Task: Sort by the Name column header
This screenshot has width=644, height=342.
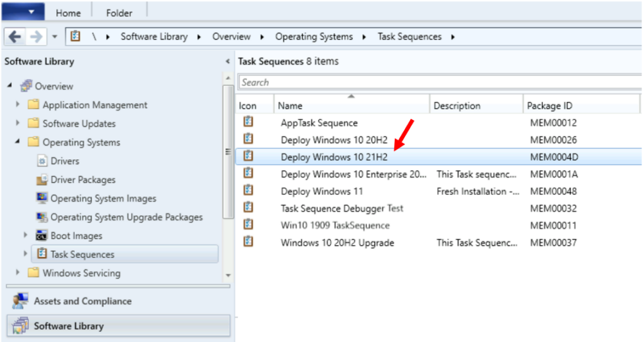Action: (352, 106)
